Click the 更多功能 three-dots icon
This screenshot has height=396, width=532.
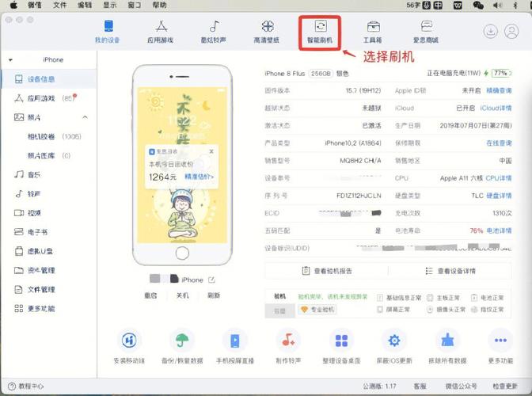500,341
